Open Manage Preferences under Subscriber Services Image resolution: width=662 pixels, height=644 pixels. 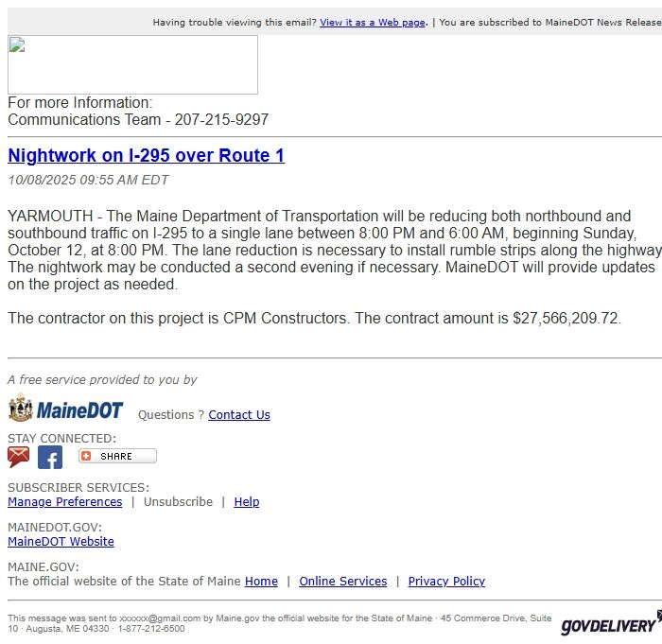(64, 502)
